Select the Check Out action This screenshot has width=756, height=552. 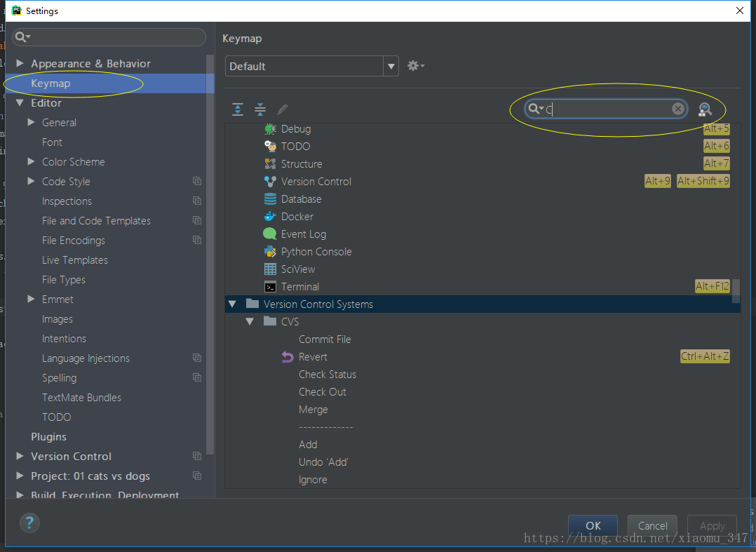[x=323, y=392]
